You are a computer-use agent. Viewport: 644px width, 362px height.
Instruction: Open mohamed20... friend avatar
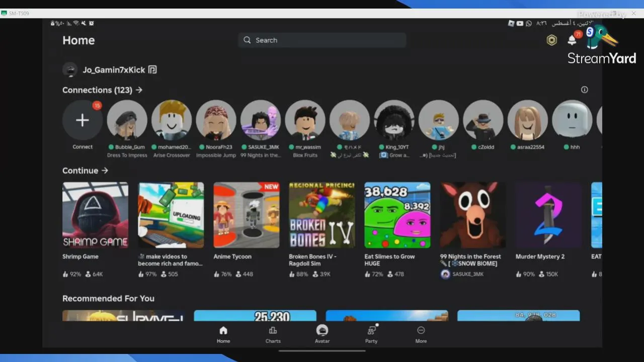coord(172,120)
